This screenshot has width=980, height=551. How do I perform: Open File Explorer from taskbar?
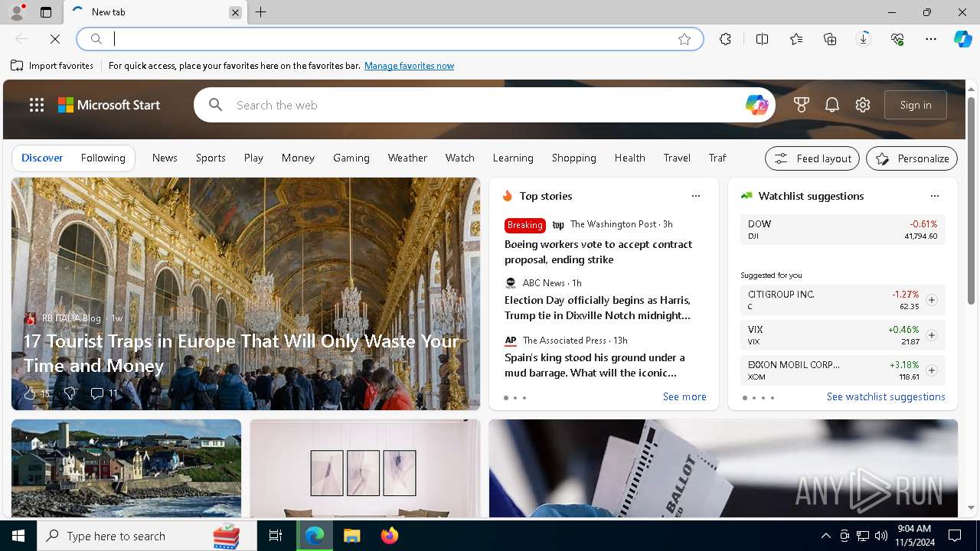coord(351,536)
